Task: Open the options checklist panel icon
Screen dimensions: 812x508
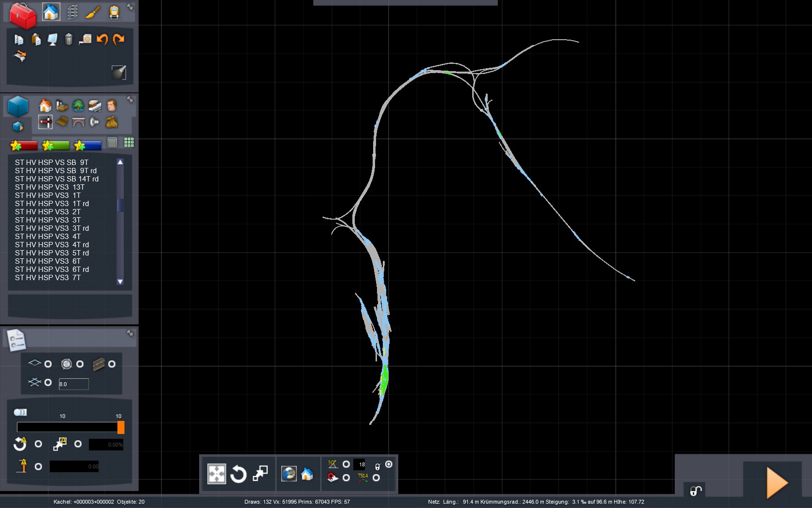Action: click(x=16, y=340)
